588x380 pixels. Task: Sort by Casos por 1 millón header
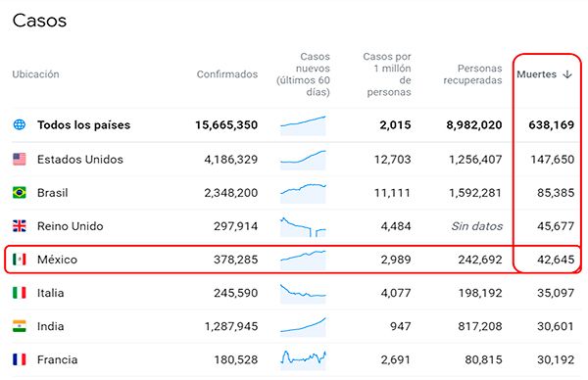[x=387, y=74]
